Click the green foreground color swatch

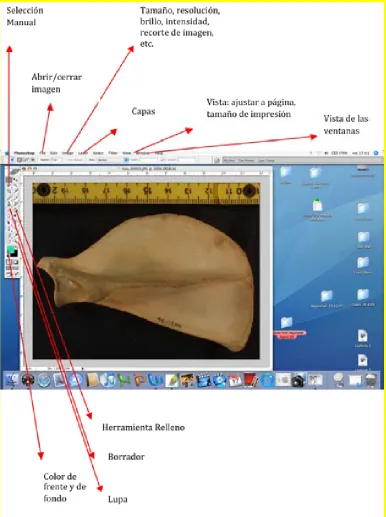tap(10, 249)
